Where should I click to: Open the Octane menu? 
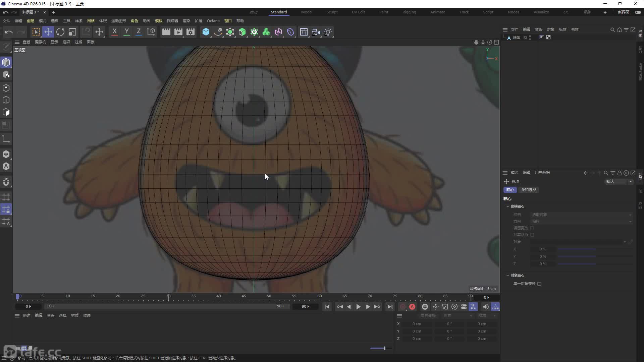213,21
